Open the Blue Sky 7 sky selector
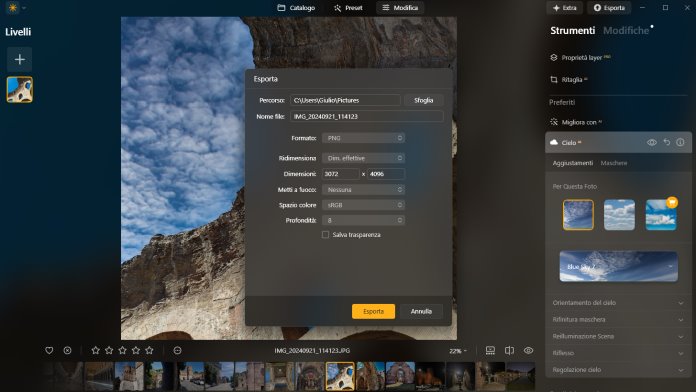The height and width of the screenshot is (392, 696). tap(618, 266)
